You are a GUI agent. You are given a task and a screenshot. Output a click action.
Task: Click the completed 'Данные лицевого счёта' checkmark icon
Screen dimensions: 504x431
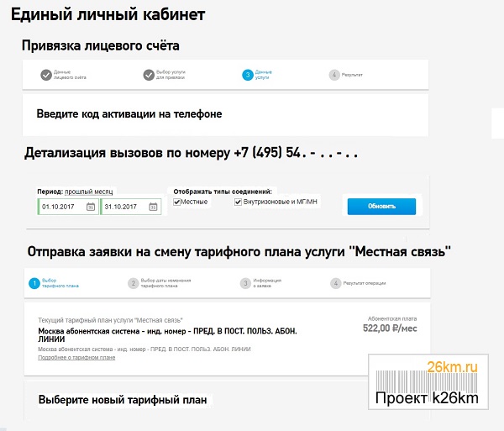tap(46, 75)
